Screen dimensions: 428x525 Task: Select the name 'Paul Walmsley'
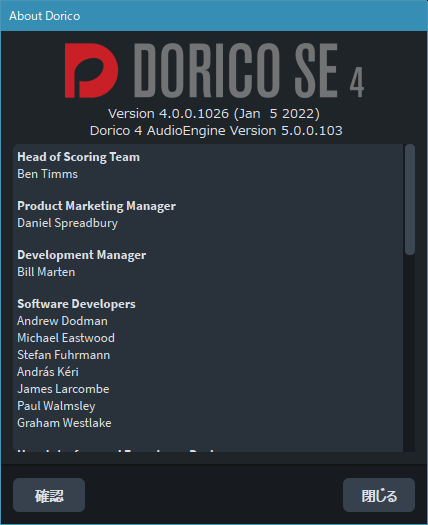(x=56, y=406)
